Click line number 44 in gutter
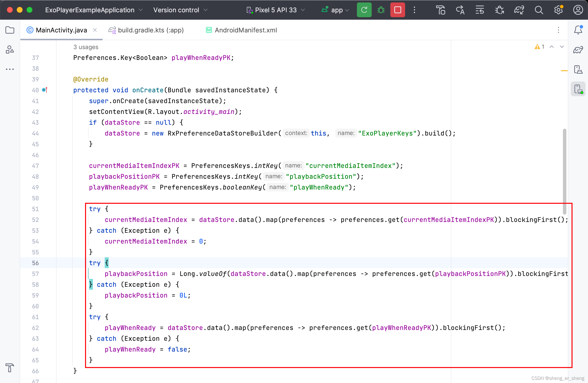The height and width of the screenshot is (383, 588). 35,133
